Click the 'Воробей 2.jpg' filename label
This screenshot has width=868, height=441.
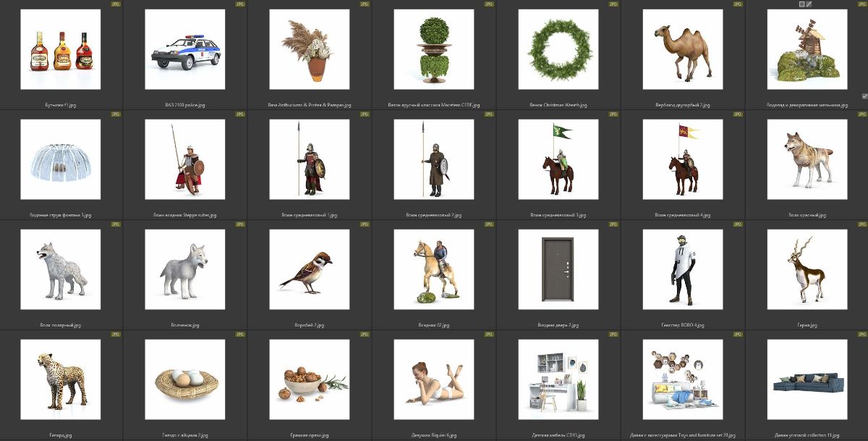pos(310,325)
